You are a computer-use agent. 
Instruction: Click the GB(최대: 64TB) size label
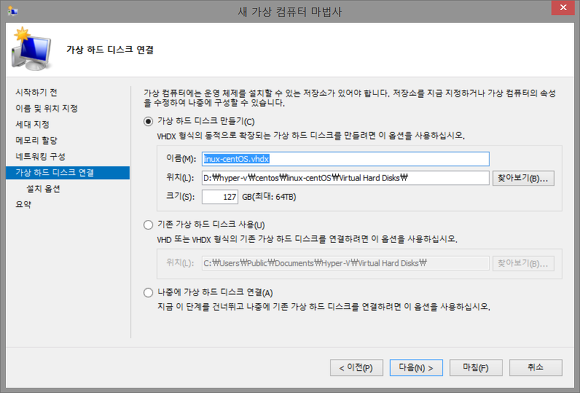[269, 197]
